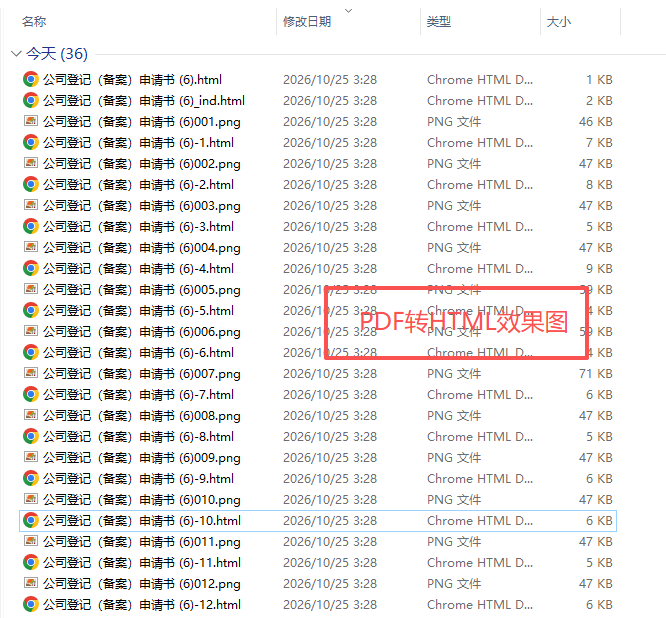Select file name 申请书 (6)006.png
This screenshot has height=618, width=666.
click(141, 332)
